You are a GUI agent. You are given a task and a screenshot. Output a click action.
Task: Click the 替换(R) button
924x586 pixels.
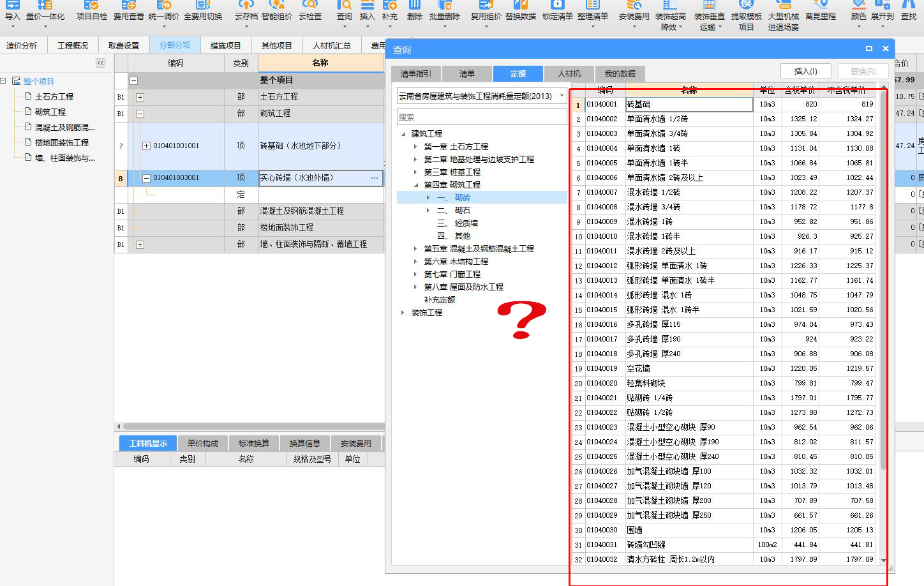tap(863, 71)
